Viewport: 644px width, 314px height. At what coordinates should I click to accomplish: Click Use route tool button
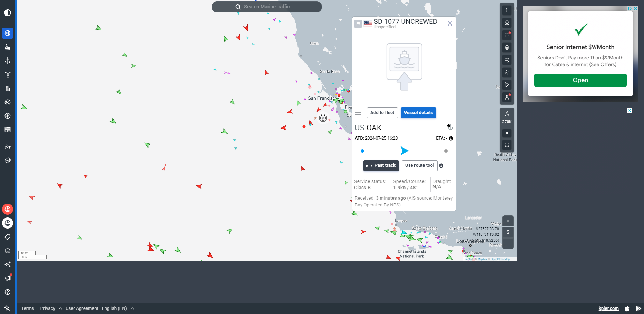click(419, 165)
